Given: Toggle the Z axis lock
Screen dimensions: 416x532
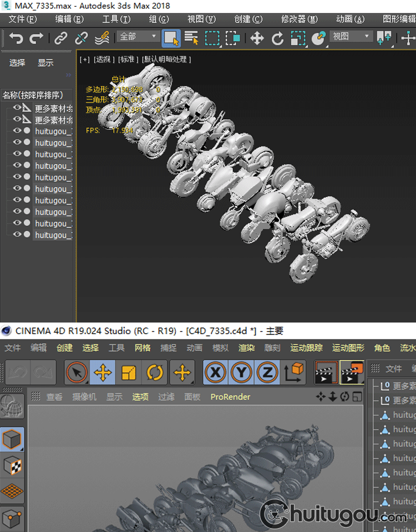Looking at the screenshot, I should click(x=267, y=373).
